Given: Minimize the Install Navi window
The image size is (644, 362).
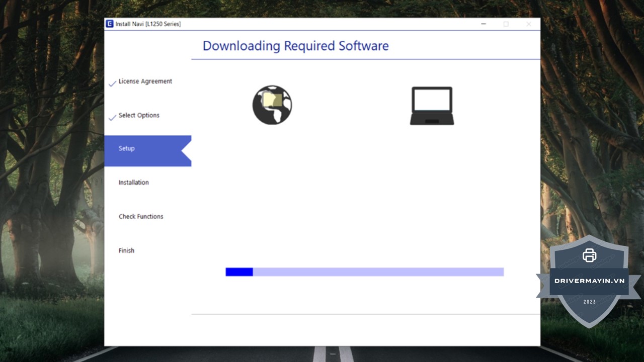Looking at the screenshot, I should 484,24.
